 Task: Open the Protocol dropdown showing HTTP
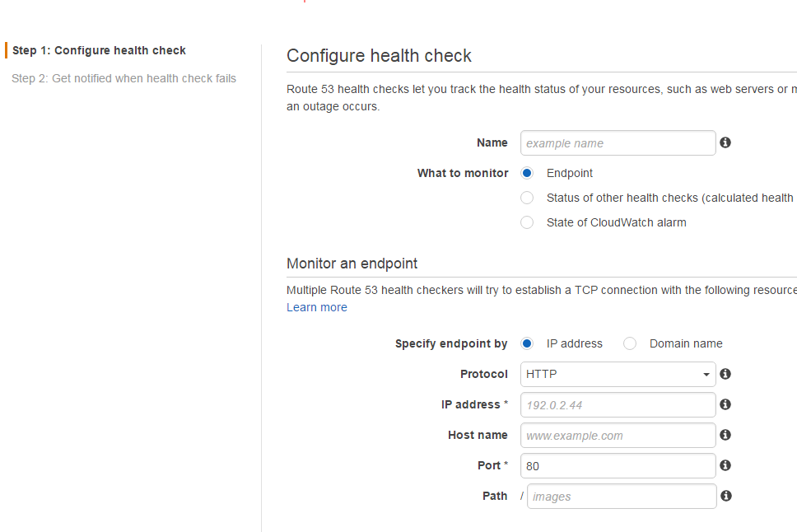coord(618,374)
